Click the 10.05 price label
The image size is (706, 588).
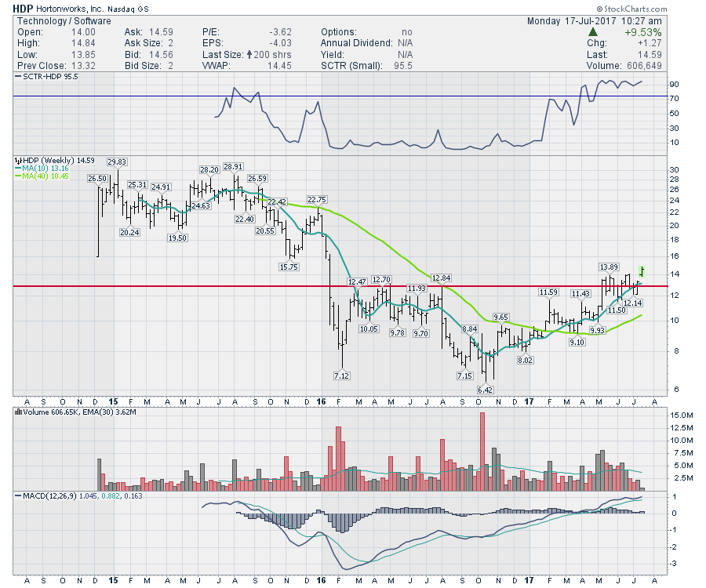(x=369, y=328)
